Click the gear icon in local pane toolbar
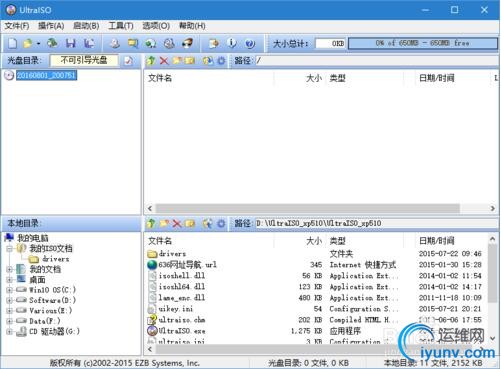This screenshot has width=501, height=369. click(221, 223)
